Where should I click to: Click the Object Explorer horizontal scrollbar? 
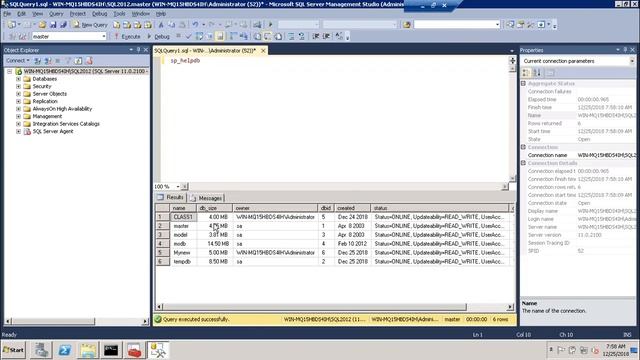(53, 321)
